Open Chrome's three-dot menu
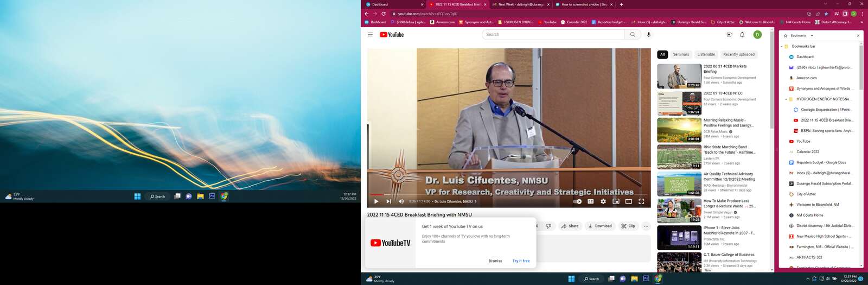This screenshot has height=285, width=868. 862,14
